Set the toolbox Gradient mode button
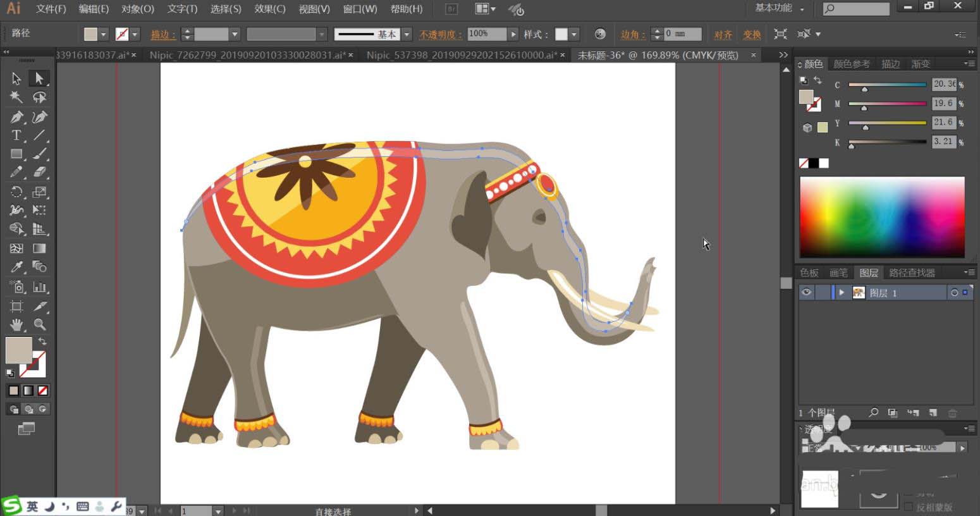 click(28, 391)
